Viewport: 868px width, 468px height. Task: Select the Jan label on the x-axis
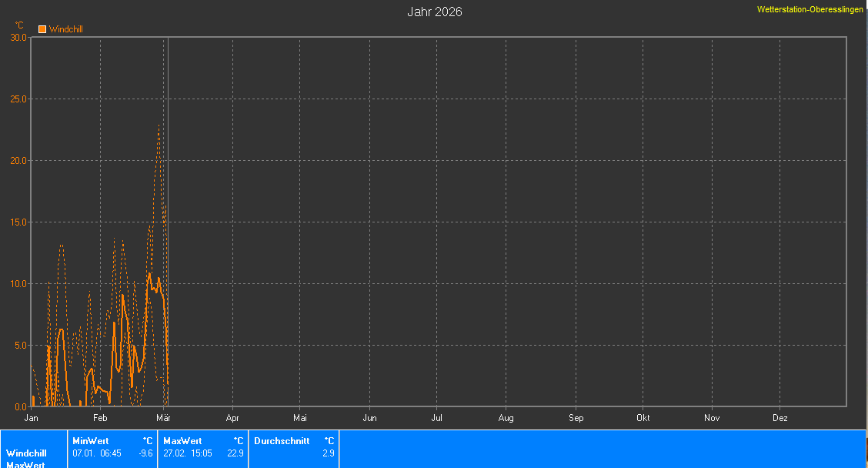click(x=32, y=418)
